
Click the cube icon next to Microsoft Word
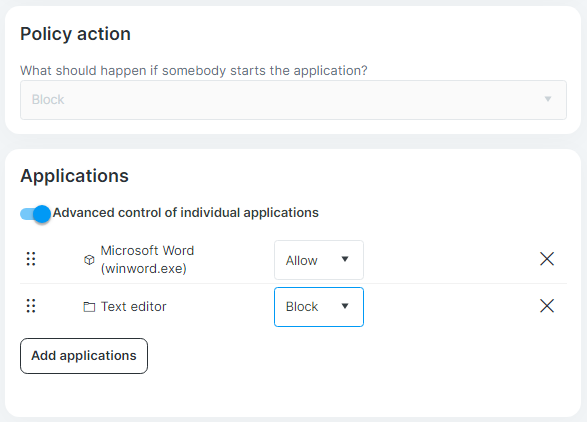89,259
